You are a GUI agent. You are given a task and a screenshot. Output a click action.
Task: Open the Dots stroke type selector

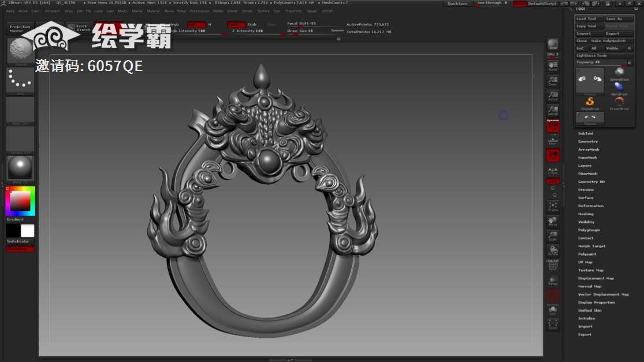coord(20,81)
